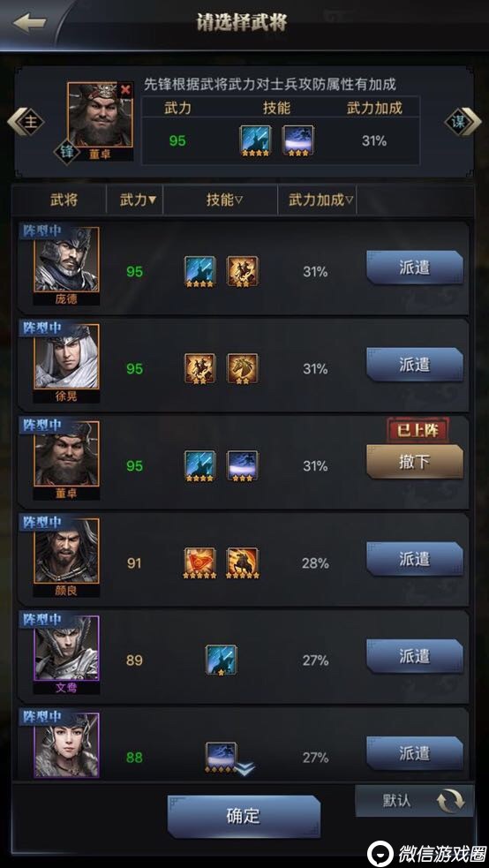Tap the single-star skill icon in 文鸯's row
Image resolution: width=489 pixels, height=868 pixels.
coord(222,660)
